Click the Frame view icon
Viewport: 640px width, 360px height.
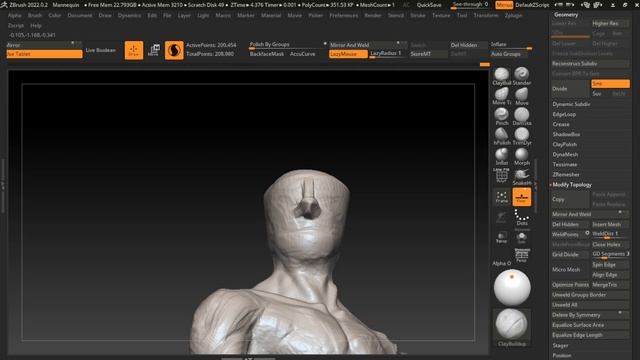502,197
